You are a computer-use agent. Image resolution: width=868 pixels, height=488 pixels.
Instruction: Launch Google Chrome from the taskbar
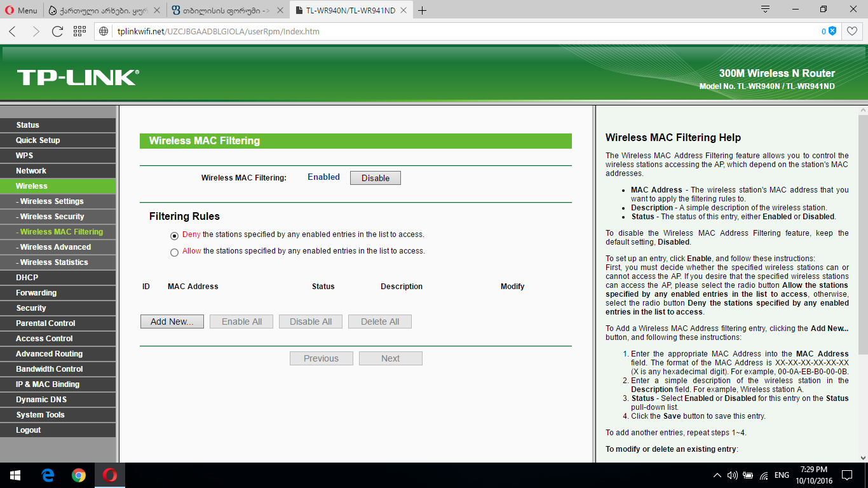coord(79,475)
